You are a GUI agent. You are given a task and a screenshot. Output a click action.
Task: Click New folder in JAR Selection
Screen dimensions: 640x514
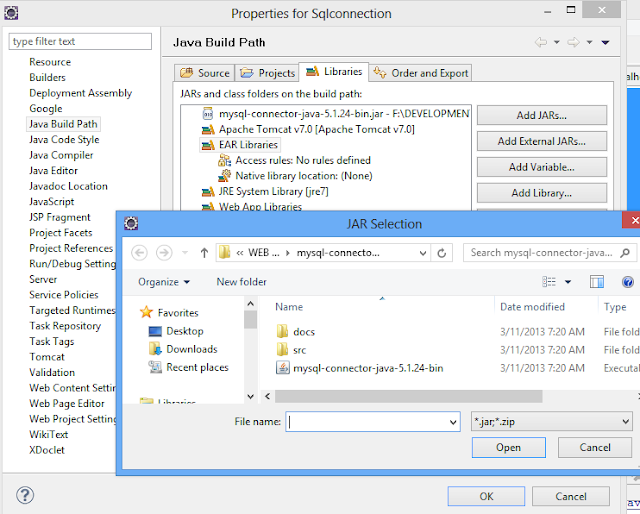coord(241,282)
